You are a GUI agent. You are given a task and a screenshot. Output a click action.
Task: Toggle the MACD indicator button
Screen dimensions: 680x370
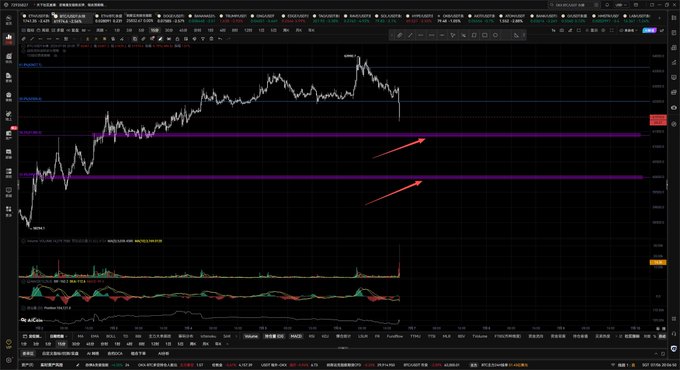296,336
